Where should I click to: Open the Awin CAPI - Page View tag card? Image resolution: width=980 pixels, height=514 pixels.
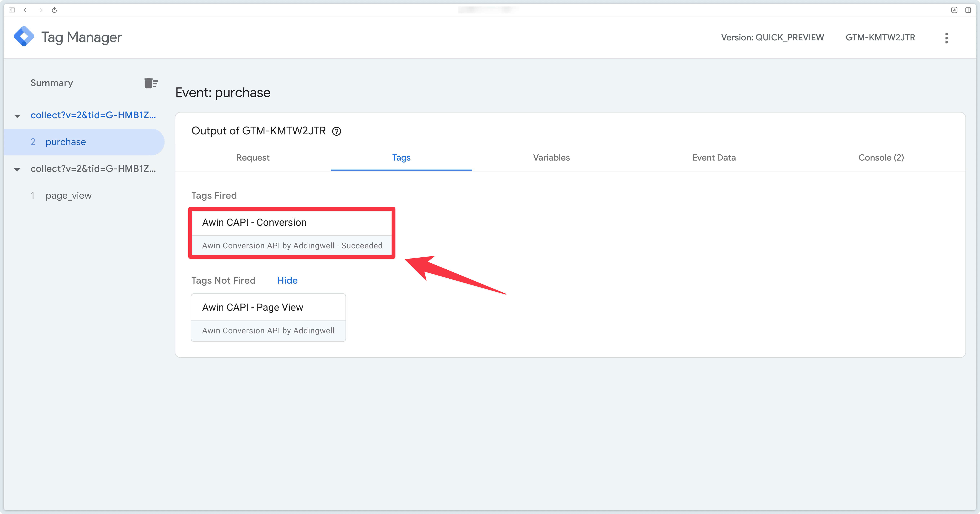[268, 317]
